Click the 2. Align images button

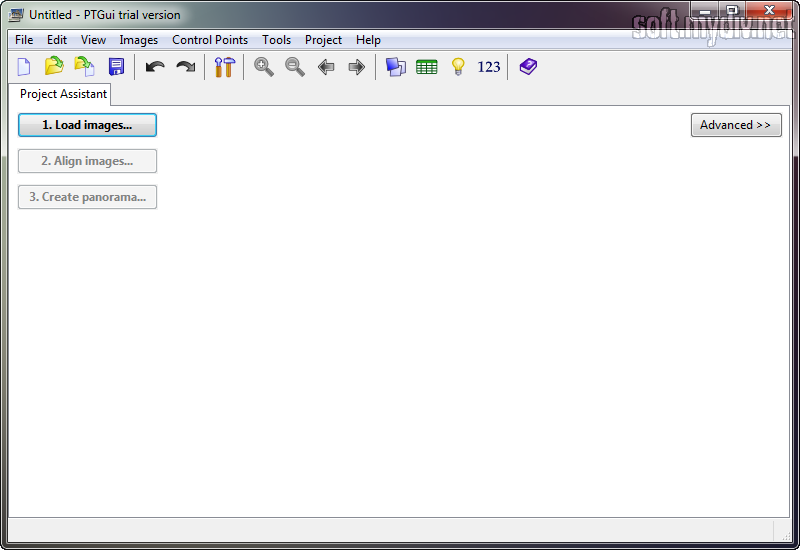[87, 161]
